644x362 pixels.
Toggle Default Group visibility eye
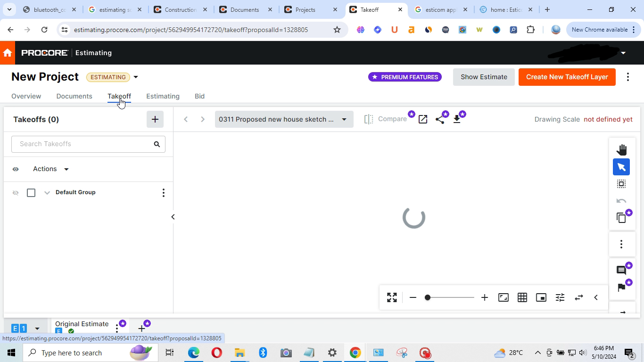click(x=16, y=193)
